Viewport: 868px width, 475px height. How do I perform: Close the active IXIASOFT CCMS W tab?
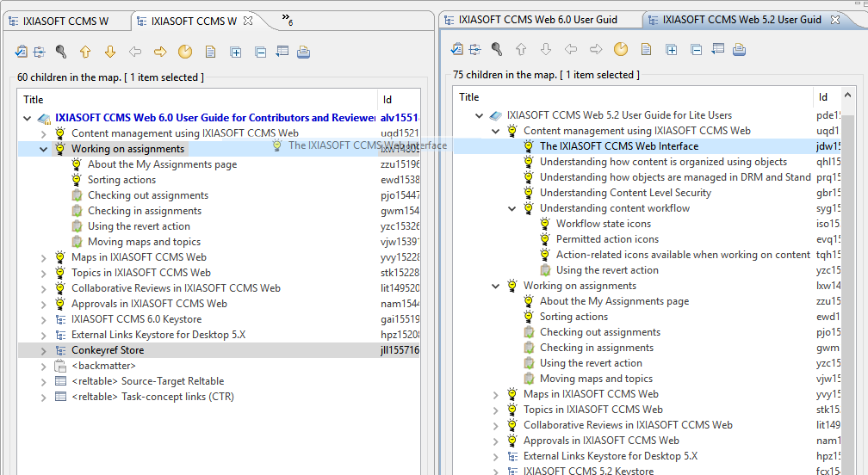(248, 21)
